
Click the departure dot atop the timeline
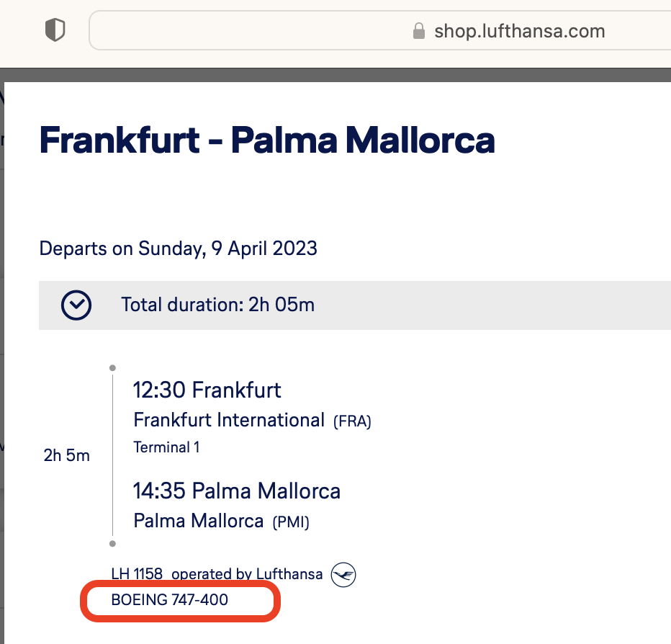click(x=112, y=368)
